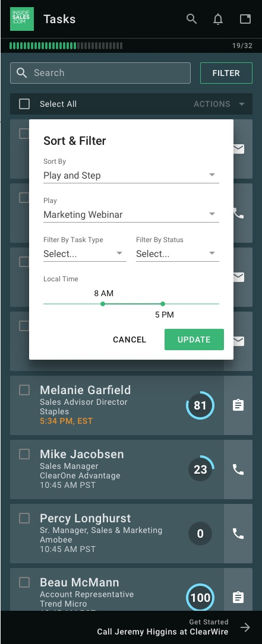The height and width of the screenshot is (644, 262).
Task: Click the InsideSales.com logo
Action: [22, 19]
